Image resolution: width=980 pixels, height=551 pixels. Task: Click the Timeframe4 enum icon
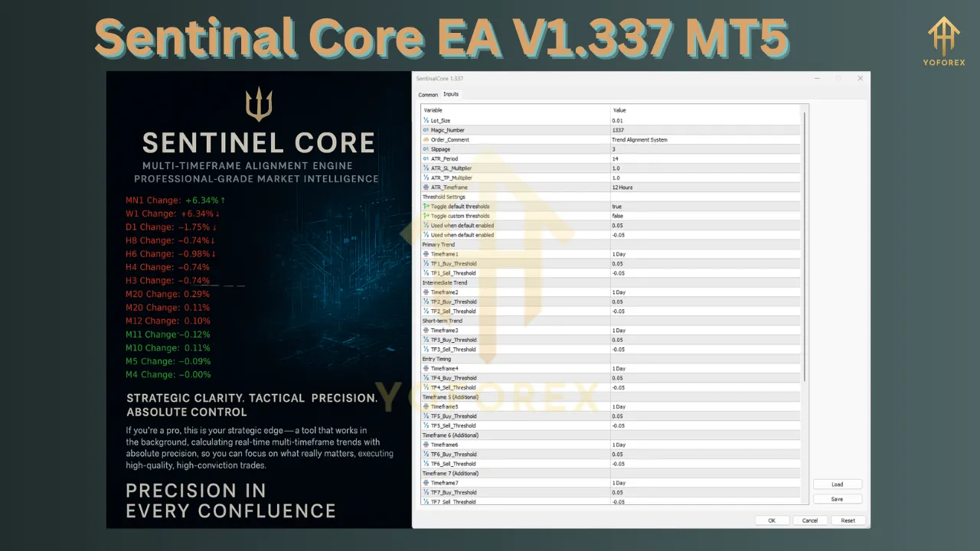click(426, 368)
